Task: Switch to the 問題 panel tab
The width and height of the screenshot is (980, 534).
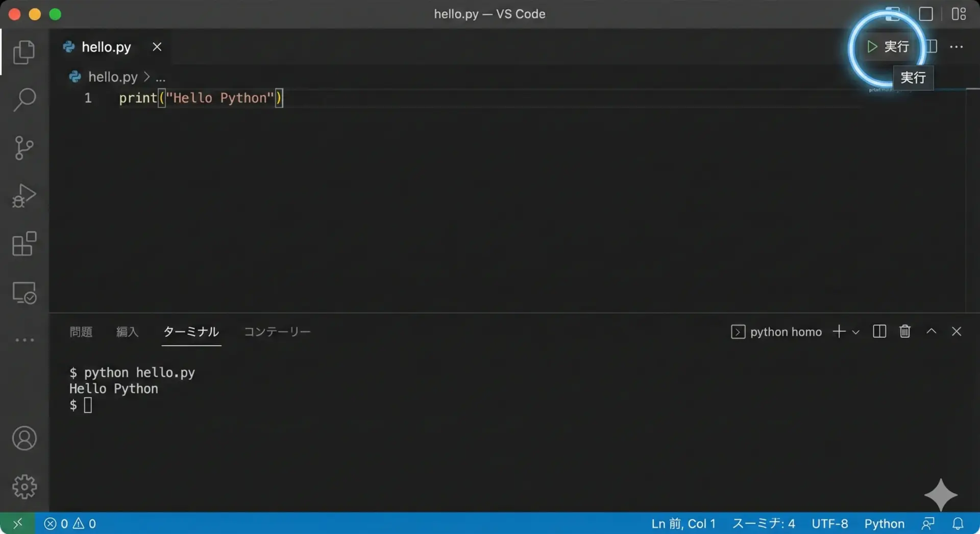Action: coord(81,332)
